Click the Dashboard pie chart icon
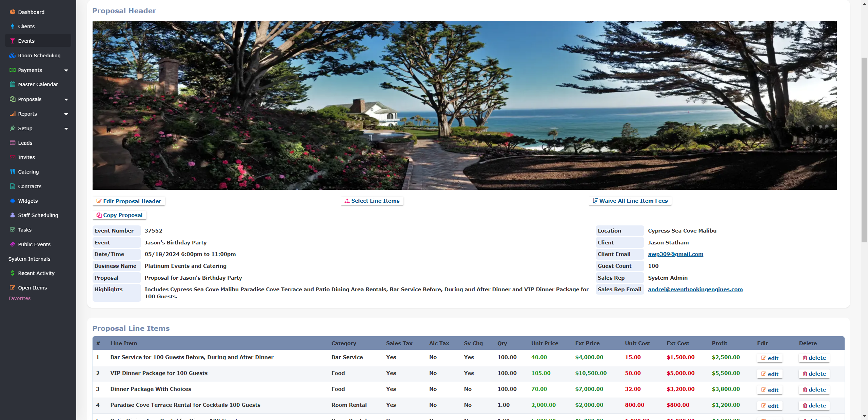This screenshot has width=868, height=420. pos(13,12)
